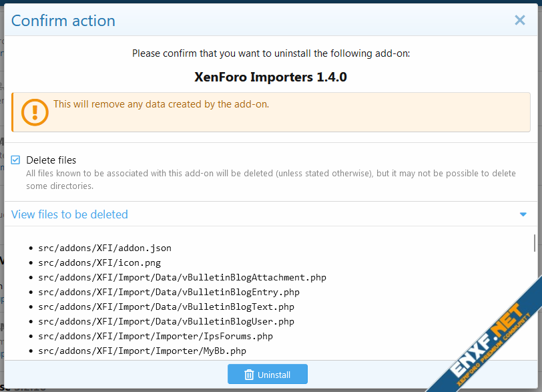Image resolution: width=542 pixels, height=392 pixels.
Task: Uncheck the Delete files checkbox
Action: point(16,160)
